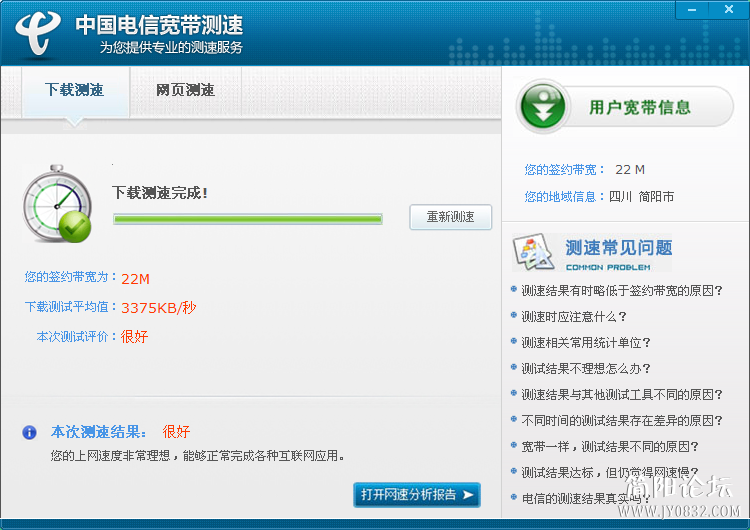
Task: Open FAQ 不同时间的测试结果存在差异的原因?
Action: click(x=621, y=420)
